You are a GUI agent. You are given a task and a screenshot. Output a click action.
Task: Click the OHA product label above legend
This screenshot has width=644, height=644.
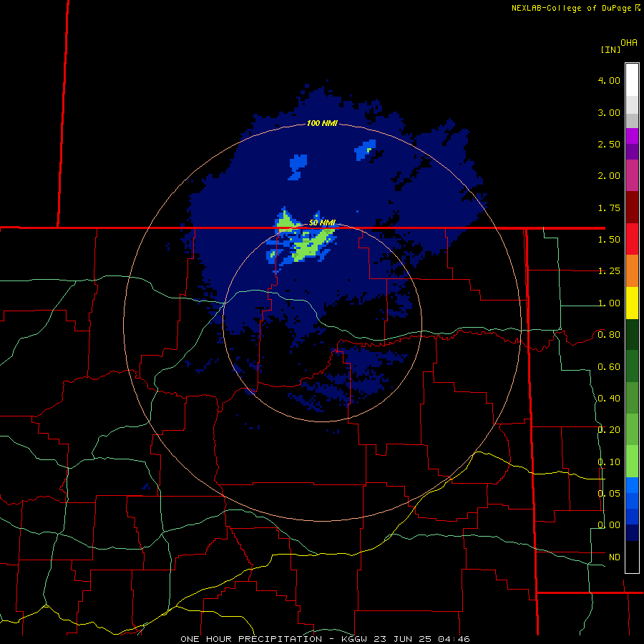[x=629, y=43]
